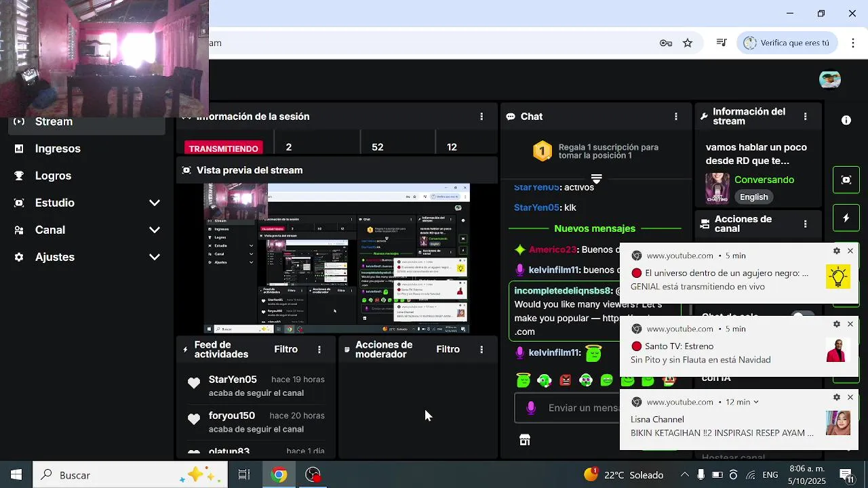
Task: Click the clip capture icon on right rail
Action: point(846,180)
